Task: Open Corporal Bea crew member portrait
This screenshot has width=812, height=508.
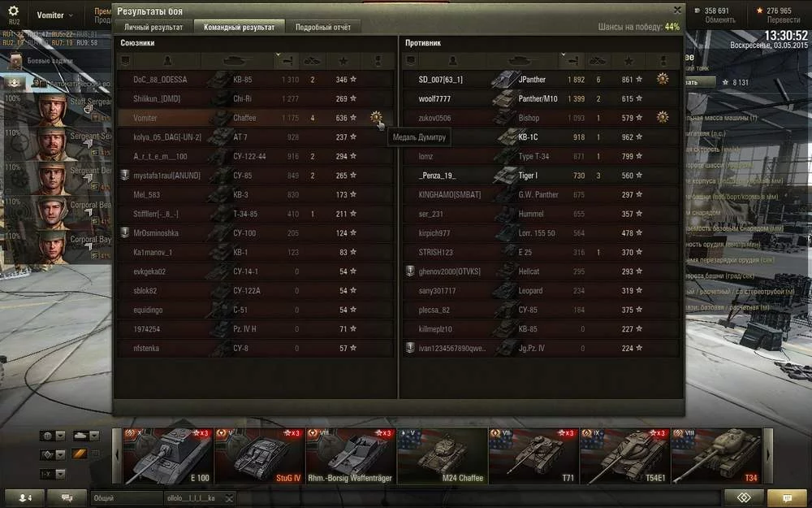Action: [52, 212]
